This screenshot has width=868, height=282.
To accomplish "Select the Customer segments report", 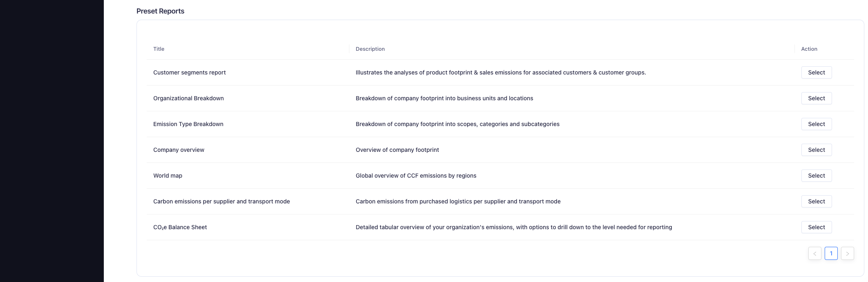I will click(816, 72).
